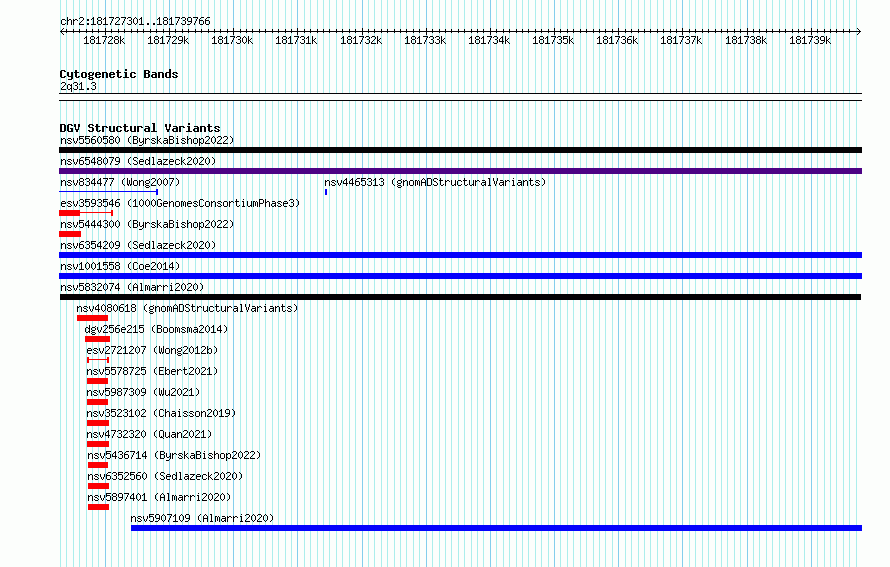
Task: Click ruler position 181728k
Action: click(104, 40)
